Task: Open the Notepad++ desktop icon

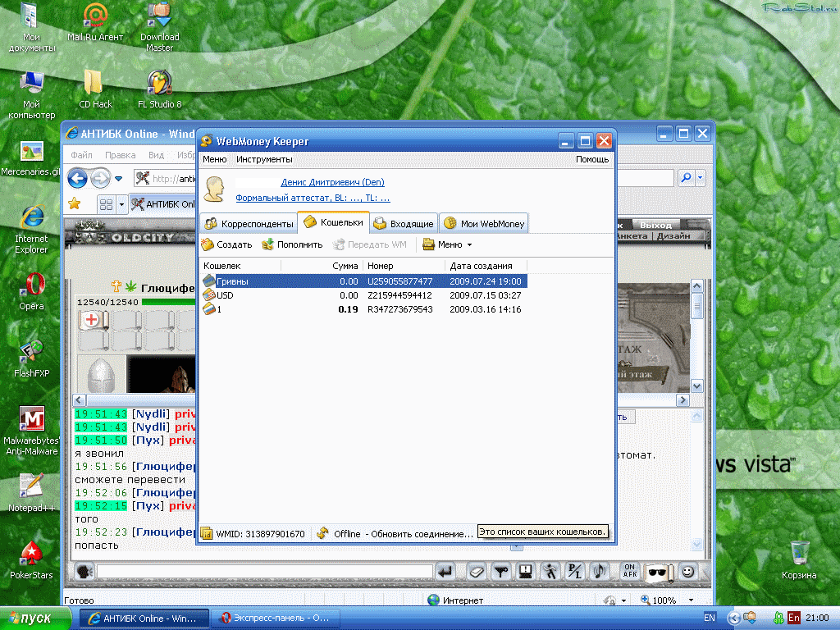Action: point(32,493)
